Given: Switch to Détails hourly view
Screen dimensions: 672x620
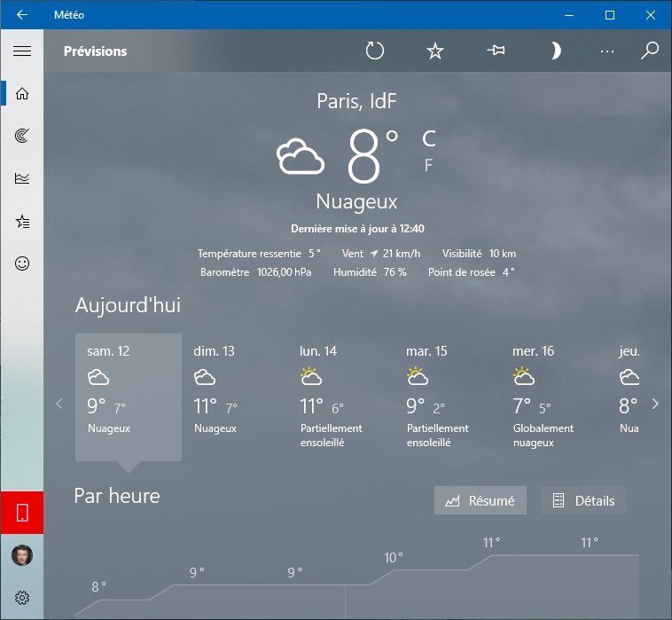Looking at the screenshot, I should pos(583,500).
